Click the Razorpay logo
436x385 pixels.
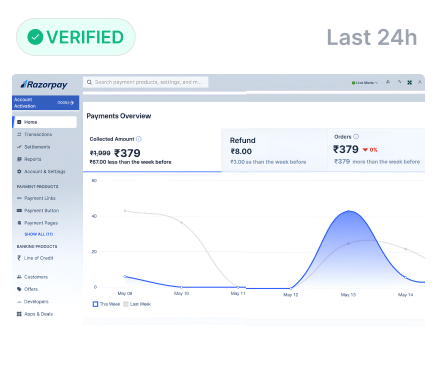coord(44,85)
